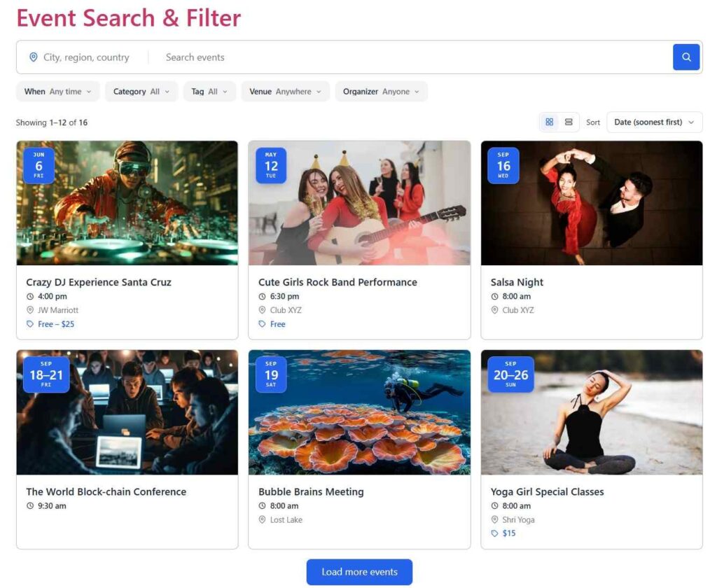Click pin icon beside Shri Yoga

coord(494,519)
